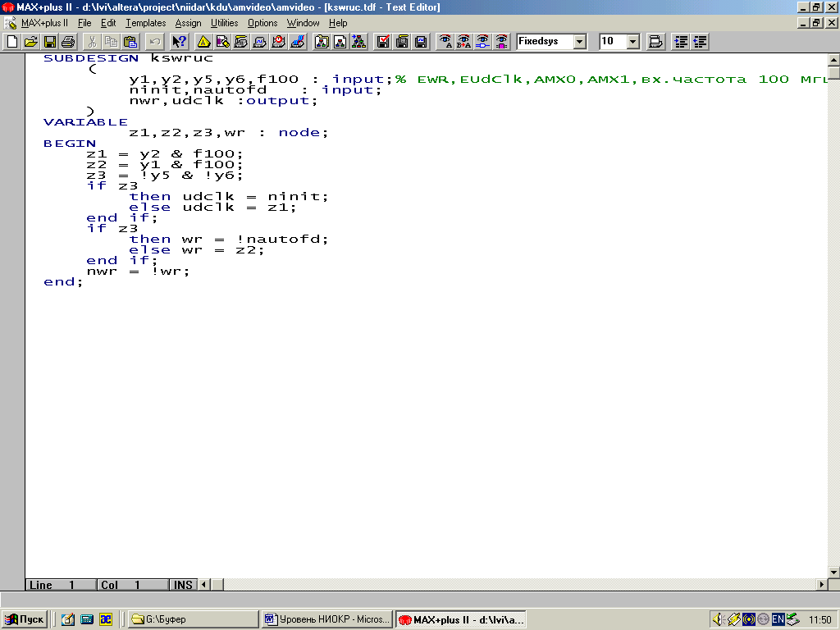Open the Assign menu
840x630 pixels.
(188, 23)
